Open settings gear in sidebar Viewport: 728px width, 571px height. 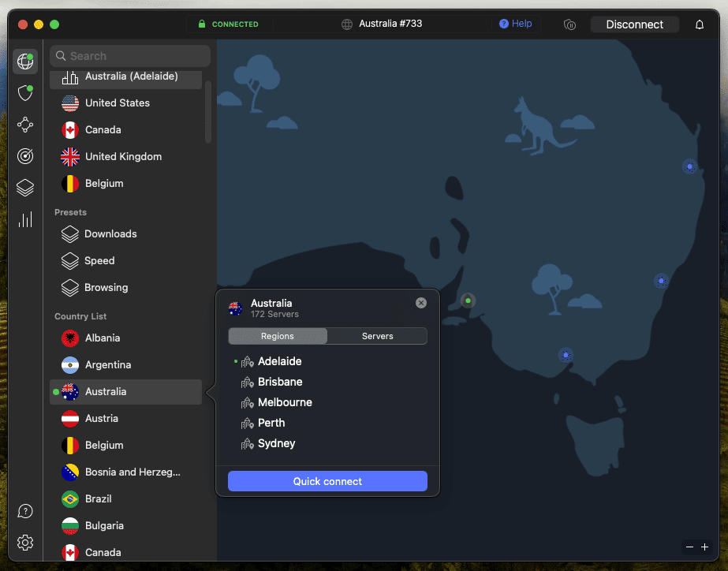tap(25, 543)
